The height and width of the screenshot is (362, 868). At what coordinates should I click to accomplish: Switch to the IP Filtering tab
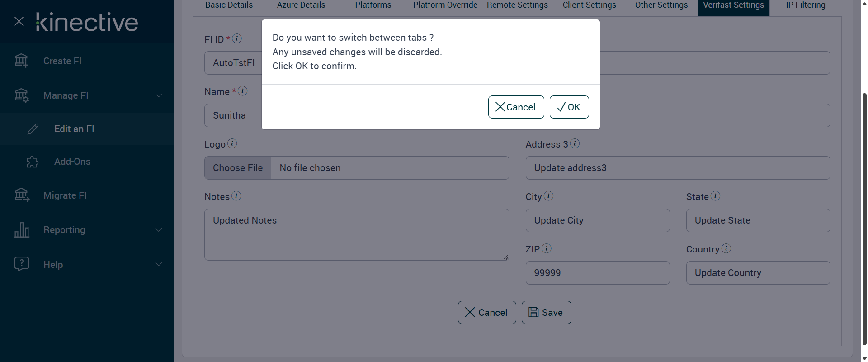(x=806, y=5)
